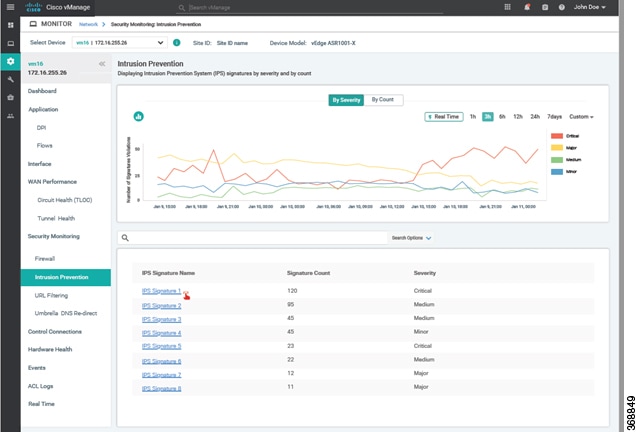Open Application in the device menu
Screen dimensions: 636x432
(x=43, y=109)
